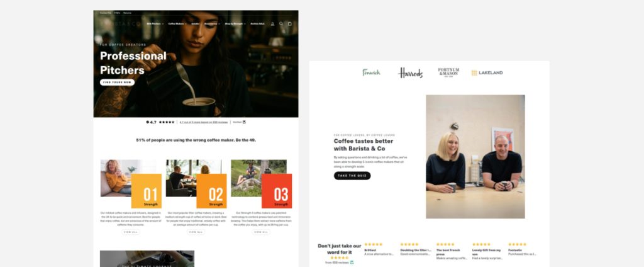
Task: Open the Archive SALE menu item
Action: [x=257, y=24]
